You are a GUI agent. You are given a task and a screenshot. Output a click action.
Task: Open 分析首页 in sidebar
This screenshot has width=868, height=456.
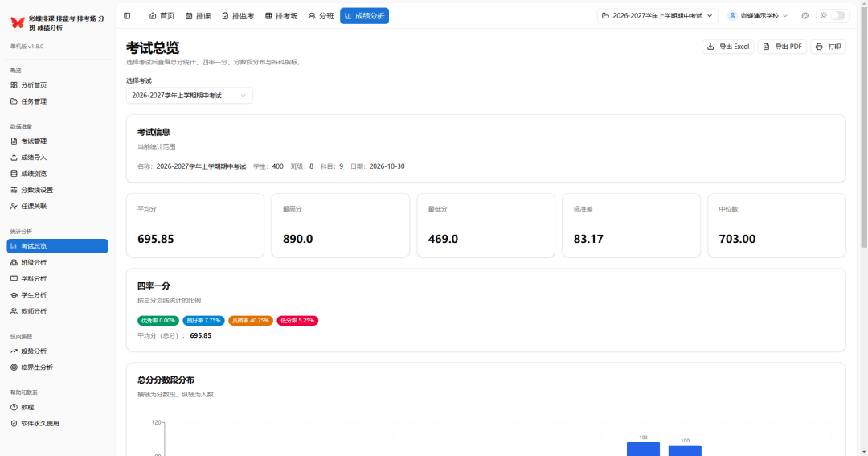[x=57, y=85]
